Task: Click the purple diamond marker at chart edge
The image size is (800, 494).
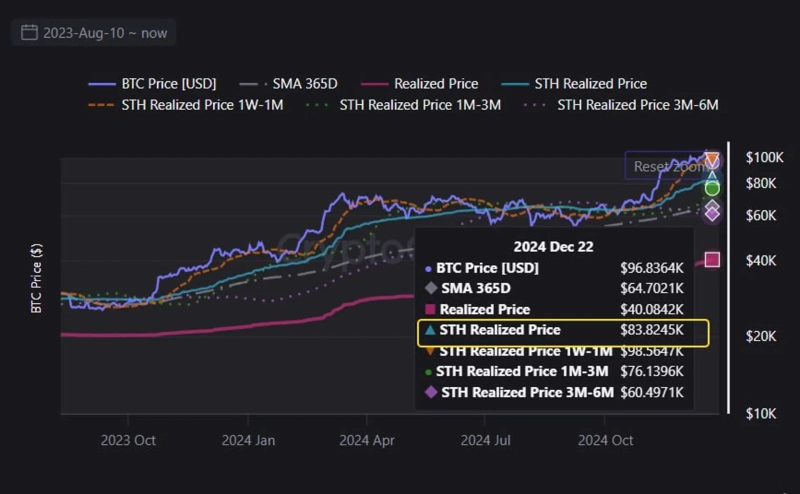Action: tap(712, 213)
